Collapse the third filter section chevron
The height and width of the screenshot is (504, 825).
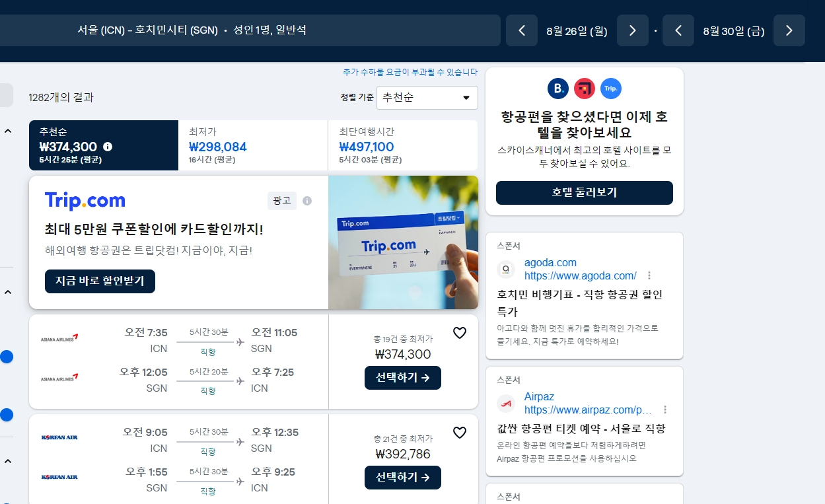8,460
